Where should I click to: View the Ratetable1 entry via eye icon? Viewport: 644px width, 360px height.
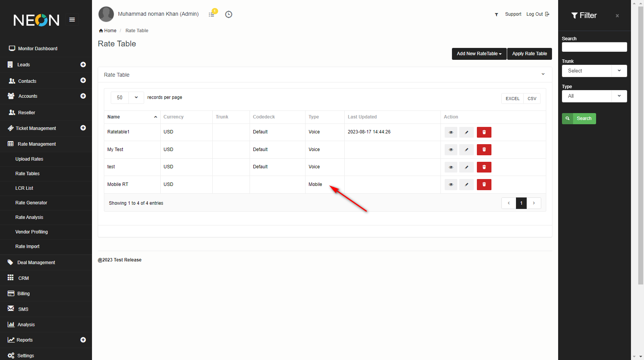click(451, 132)
